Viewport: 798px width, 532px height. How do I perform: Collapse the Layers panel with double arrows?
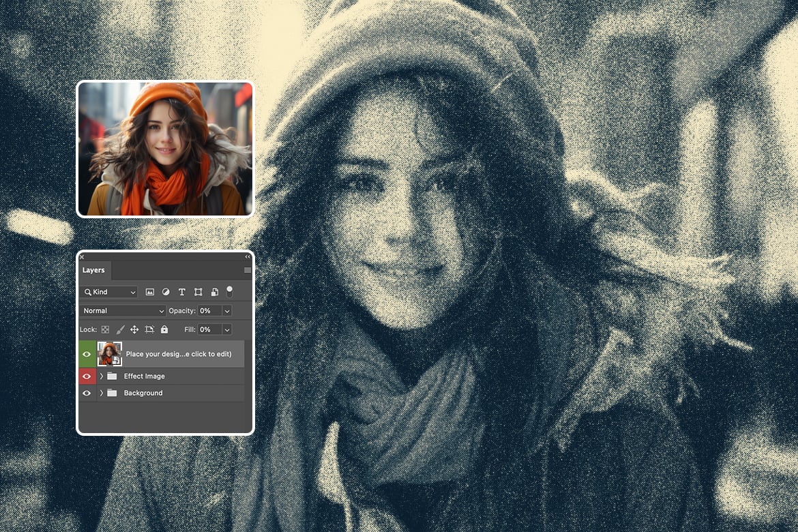[248, 256]
